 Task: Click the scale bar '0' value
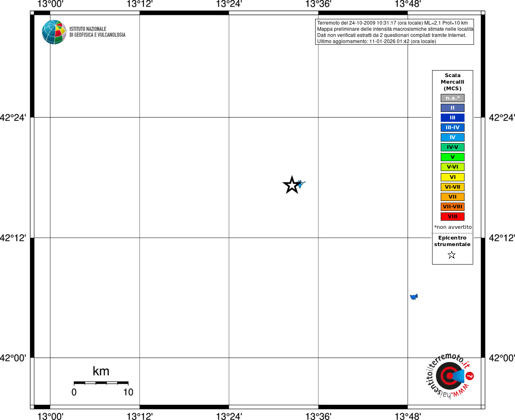click(74, 392)
